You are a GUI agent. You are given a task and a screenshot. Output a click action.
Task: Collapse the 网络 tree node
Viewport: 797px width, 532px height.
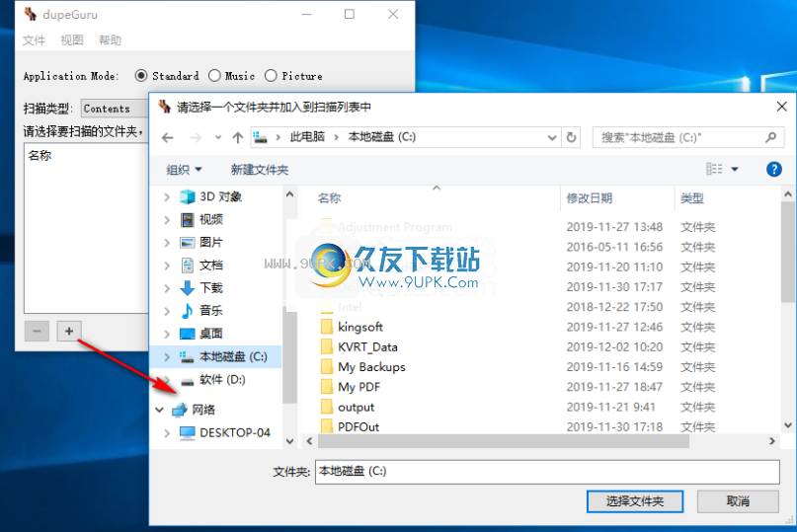(160, 410)
